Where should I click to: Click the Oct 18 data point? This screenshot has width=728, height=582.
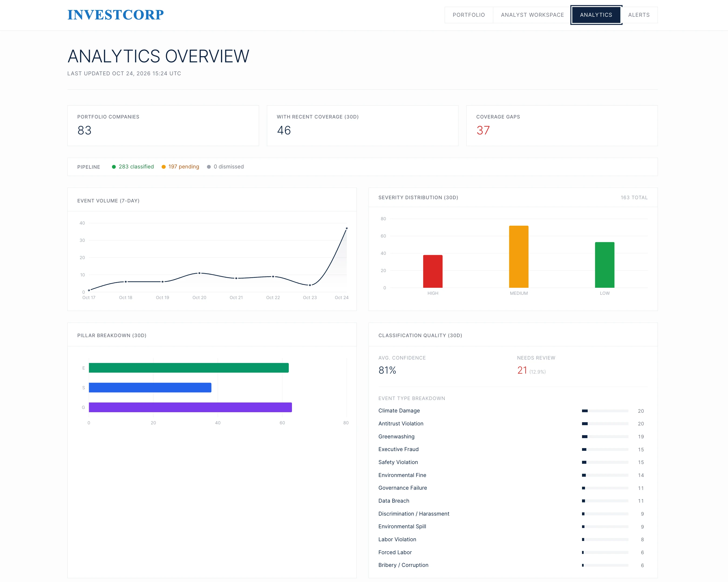(126, 282)
